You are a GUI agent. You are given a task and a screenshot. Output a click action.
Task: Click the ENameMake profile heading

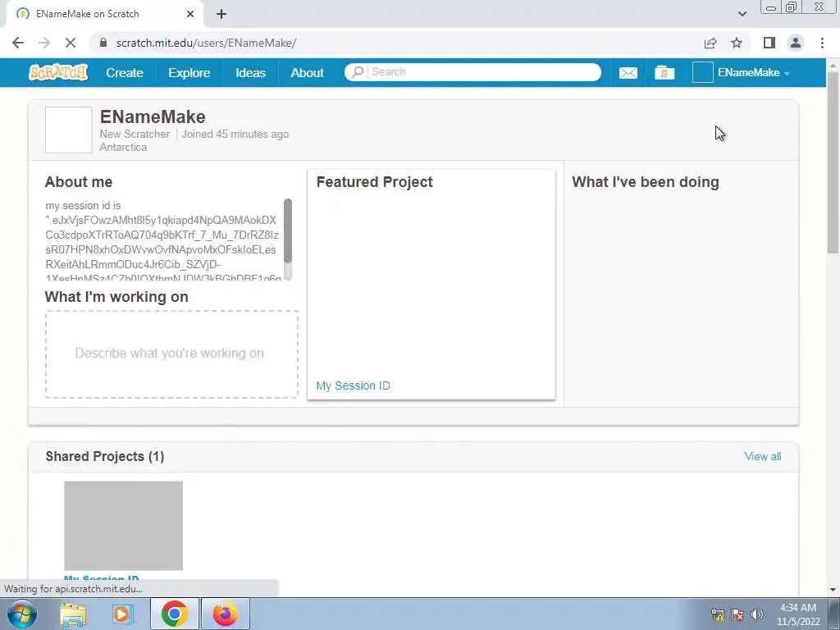click(x=153, y=116)
